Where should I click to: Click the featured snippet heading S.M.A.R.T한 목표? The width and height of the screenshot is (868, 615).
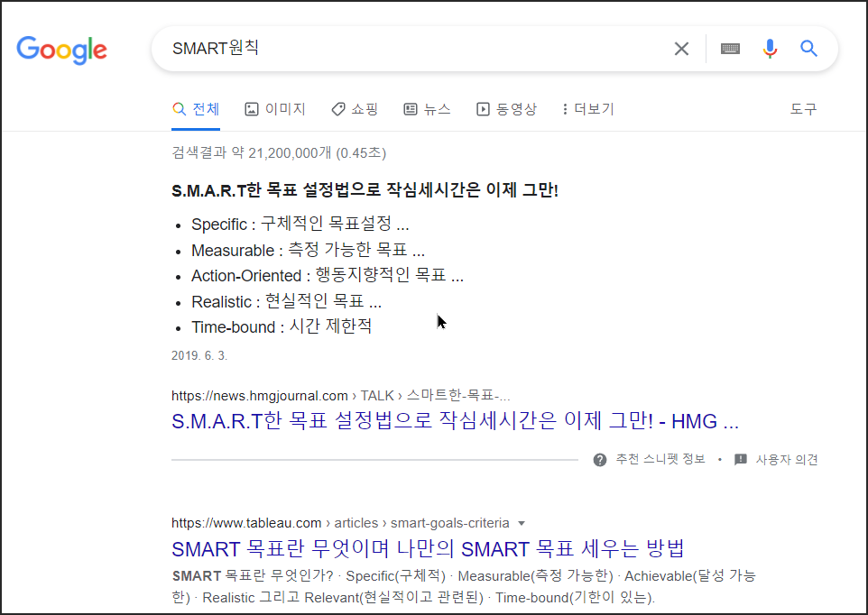click(365, 190)
